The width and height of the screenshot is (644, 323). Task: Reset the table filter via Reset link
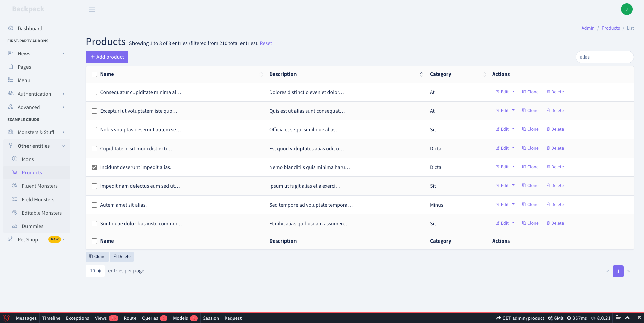266,43
